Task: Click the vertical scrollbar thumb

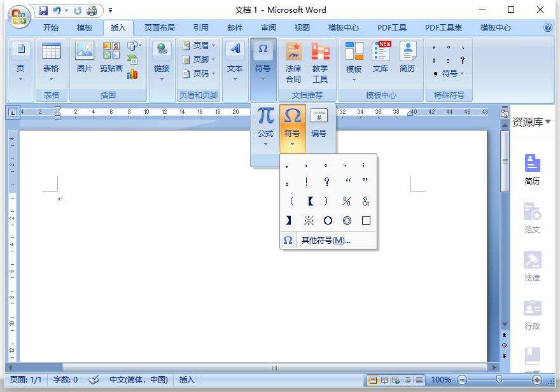Action: tap(505, 162)
